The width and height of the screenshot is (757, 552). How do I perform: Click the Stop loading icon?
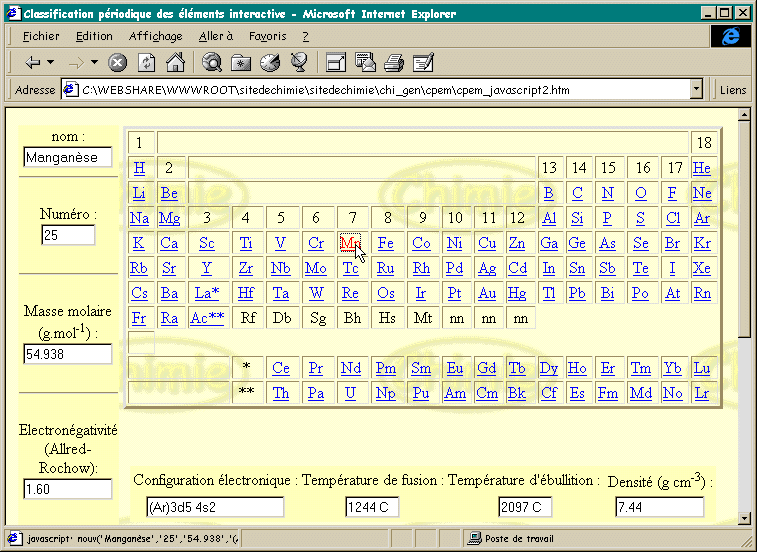coord(117,62)
